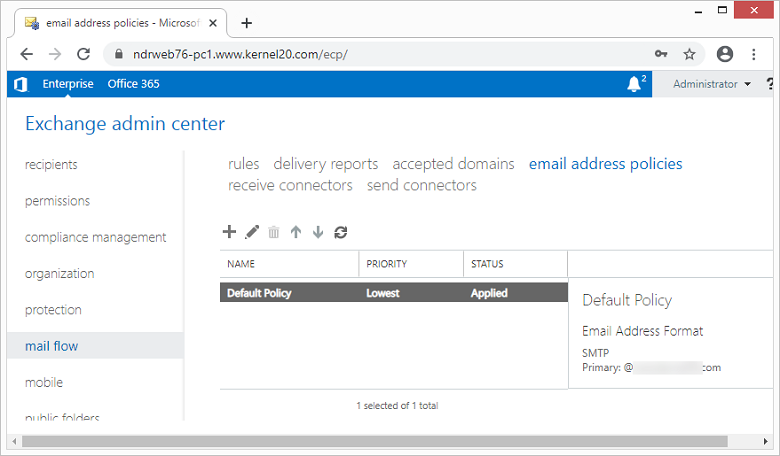Image resolution: width=780 pixels, height=456 pixels.
Task: Bookmark this page with the star
Action: coord(689,54)
